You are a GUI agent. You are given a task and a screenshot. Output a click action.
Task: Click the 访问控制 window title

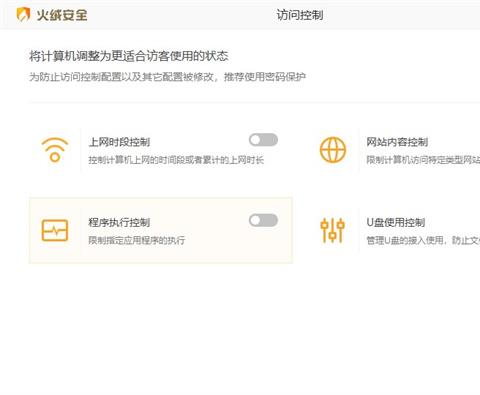(300, 15)
